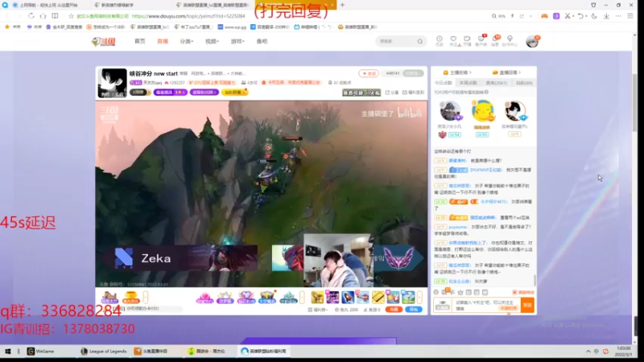Viewport: 644px width, 362px height.
Task: Click the 分享 share link above the video
Action: [392, 93]
